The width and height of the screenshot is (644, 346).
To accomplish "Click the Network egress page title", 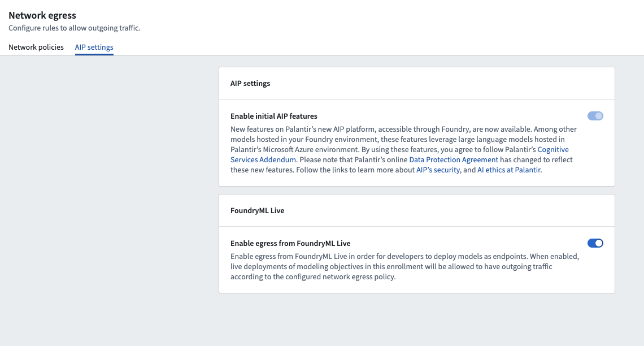I will point(42,15).
